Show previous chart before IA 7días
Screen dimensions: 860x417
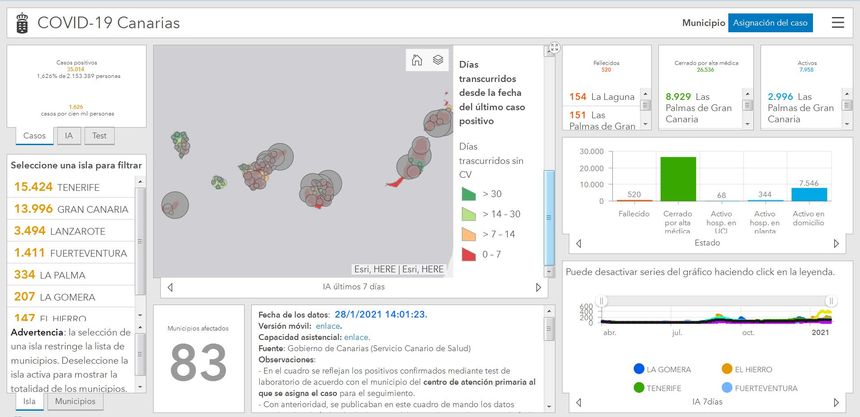point(574,401)
